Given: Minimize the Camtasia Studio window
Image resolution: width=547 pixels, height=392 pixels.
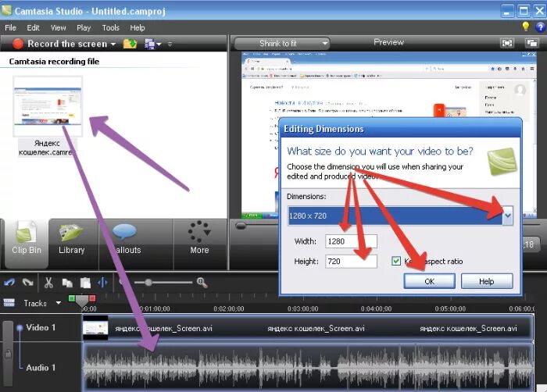Looking at the screenshot, I should pos(508,11).
